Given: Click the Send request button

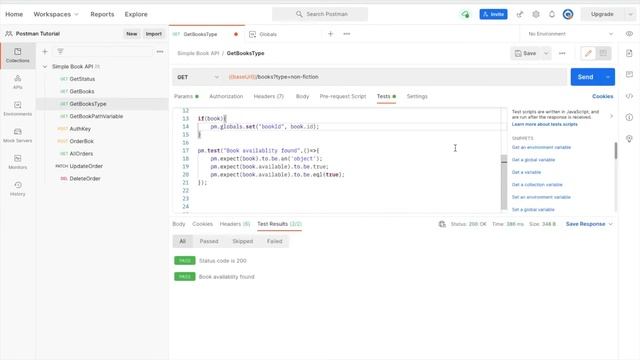Looking at the screenshot, I should point(586,77).
